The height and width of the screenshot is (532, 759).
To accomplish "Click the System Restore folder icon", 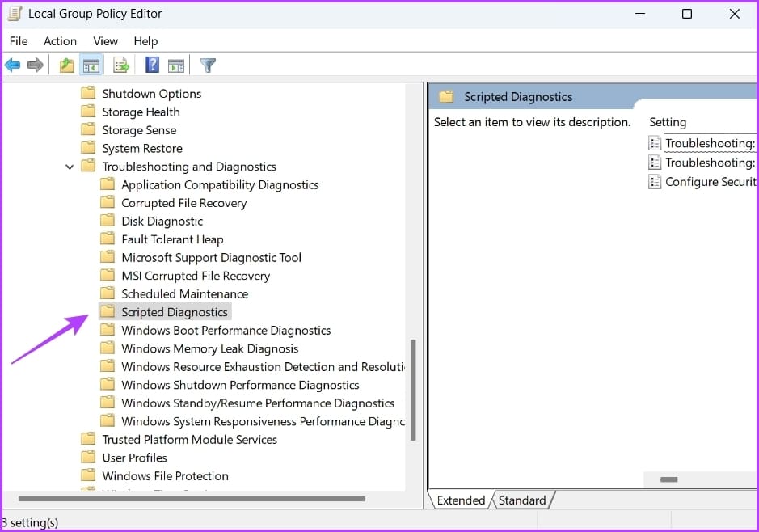I will point(88,148).
